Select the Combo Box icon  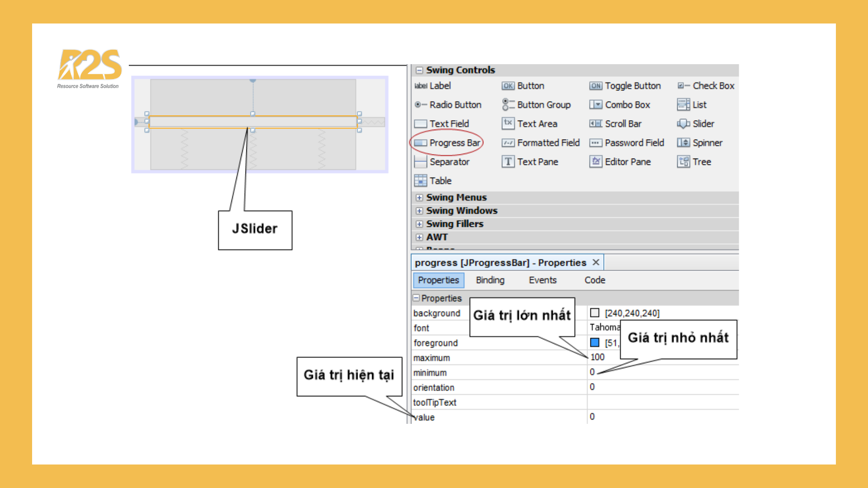pyautogui.click(x=595, y=105)
